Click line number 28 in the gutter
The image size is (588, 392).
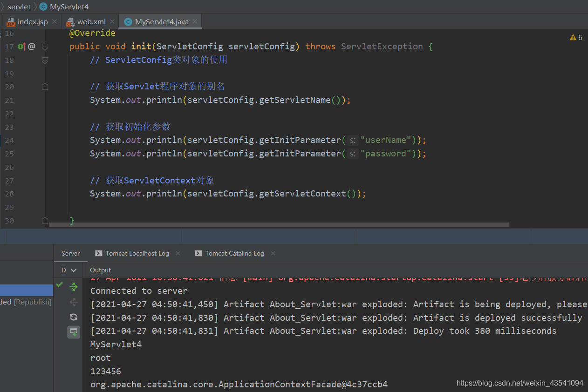(9, 194)
